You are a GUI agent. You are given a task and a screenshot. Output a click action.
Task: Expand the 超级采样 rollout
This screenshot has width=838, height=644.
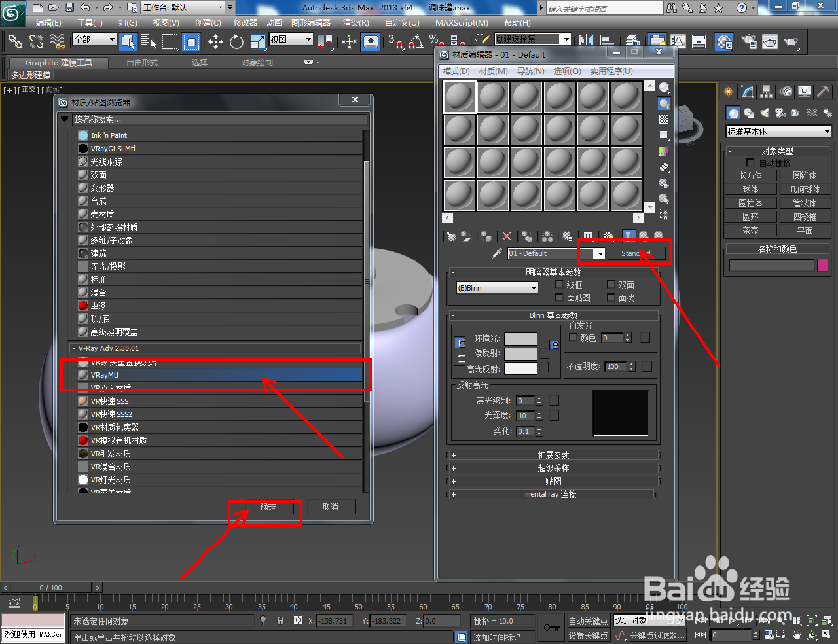[553, 468]
